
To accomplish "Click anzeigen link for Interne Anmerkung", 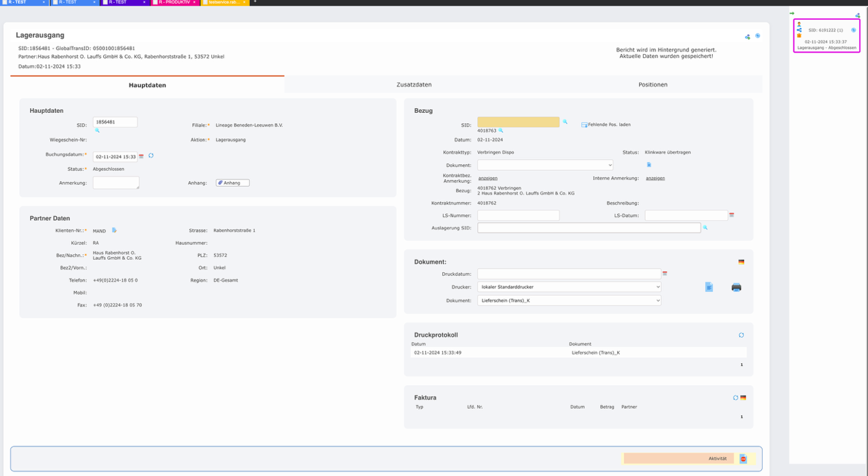I will [x=655, y=178].
